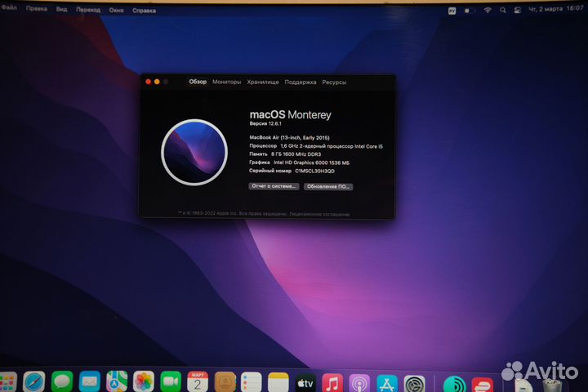This screenshot has height=392, width=588.
Task: Open Podcasts from the Dock
Action: coord(359,383)
